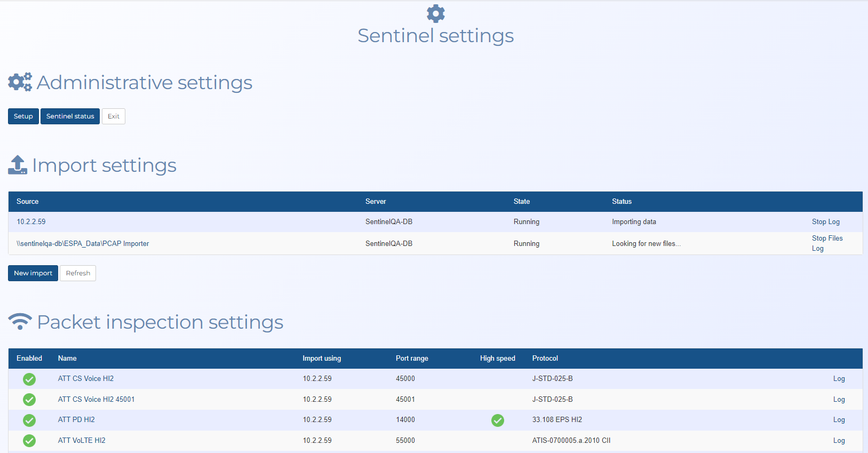Start a New import
The width and height of the screenshot is (868, 453).
pyautogui.click(x=33, y=273)
